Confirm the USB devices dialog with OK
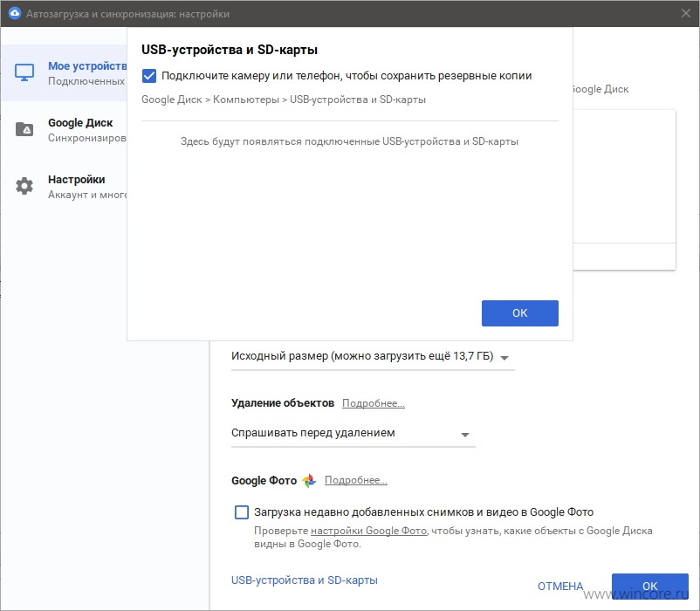700x611 pixels. point(519,312)
